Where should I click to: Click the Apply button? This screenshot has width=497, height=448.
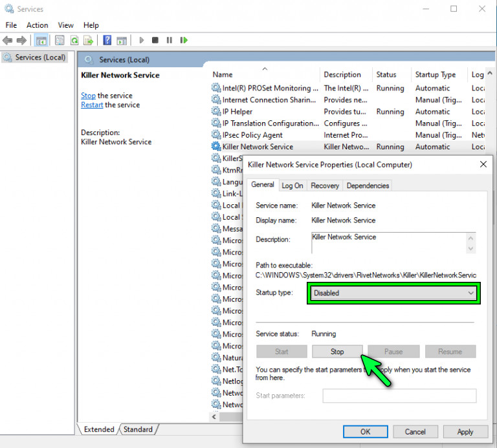tap(465, 432)
